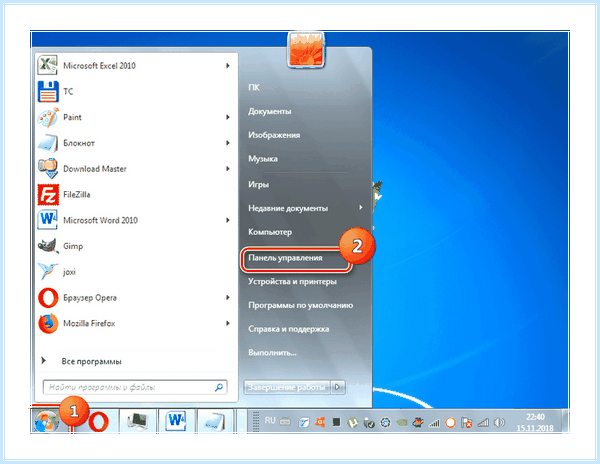This screenshot has height=464, width=600.
Task: Click Завершение работы shutdown button
Action: coord(287,387)
